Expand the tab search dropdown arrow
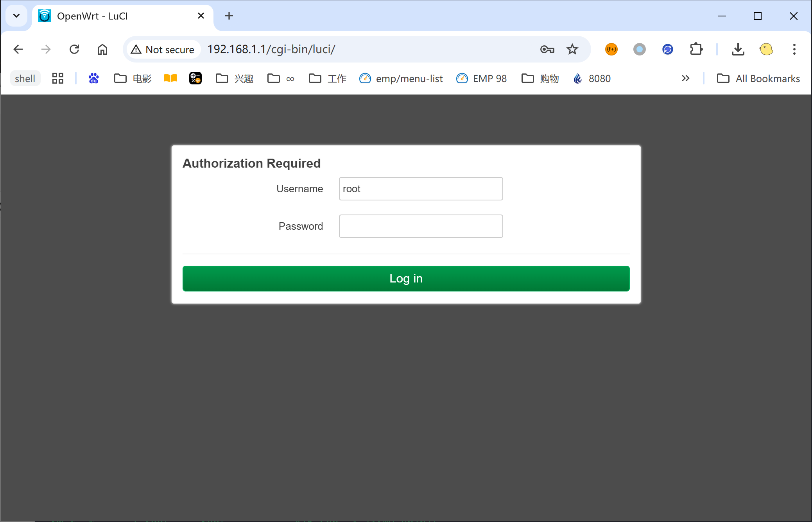The width and height of the screenshot is (812, 522). tap(16, 16)
